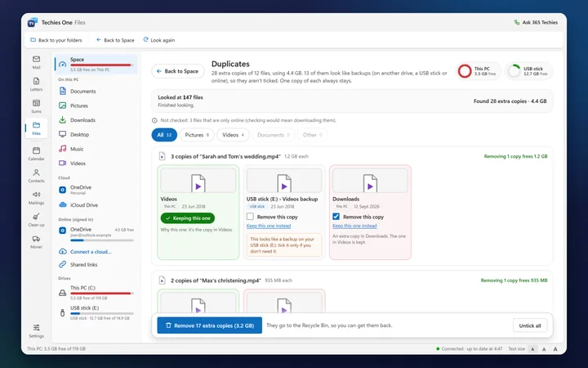The image size is (588, 368).
Task: Click the USB stick Videos backup thumbnail
Action: [x=284, y=181]
